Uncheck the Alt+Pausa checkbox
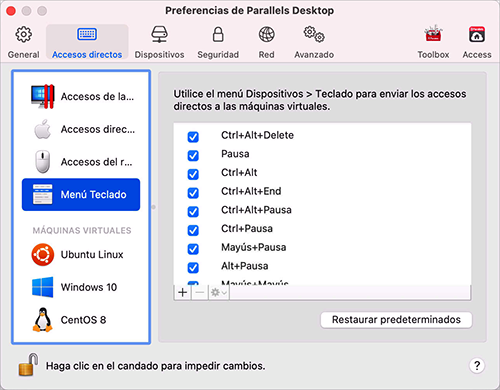 (193, 267)
